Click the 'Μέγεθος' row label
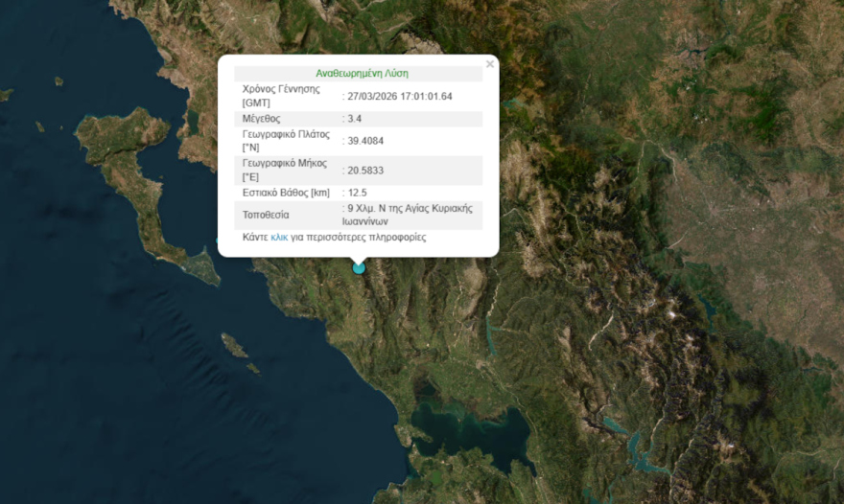The image size is (844, 504). click(262, 119)
